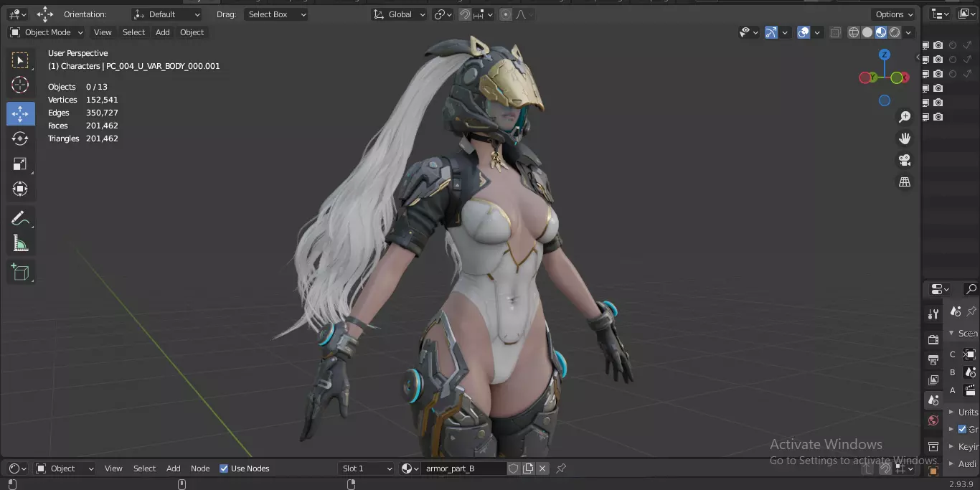
Task: Uncheck the Use Nodes checkbox
Action: (224, 468)
